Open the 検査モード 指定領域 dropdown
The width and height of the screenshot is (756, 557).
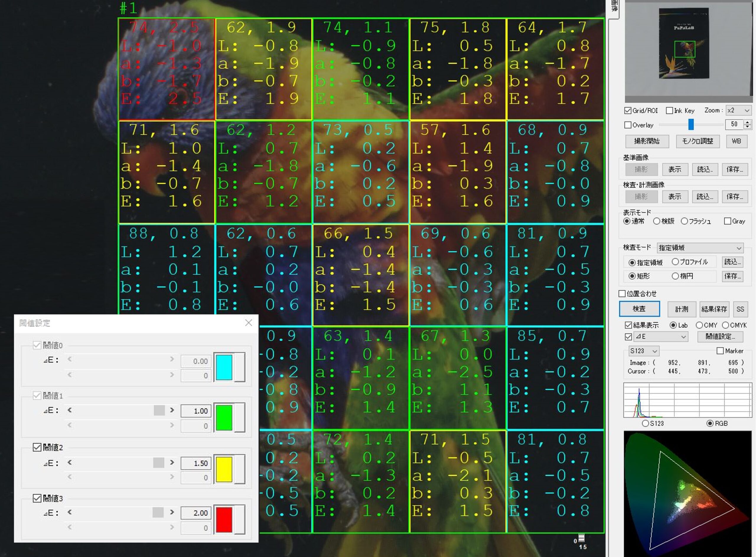[700, 248]
